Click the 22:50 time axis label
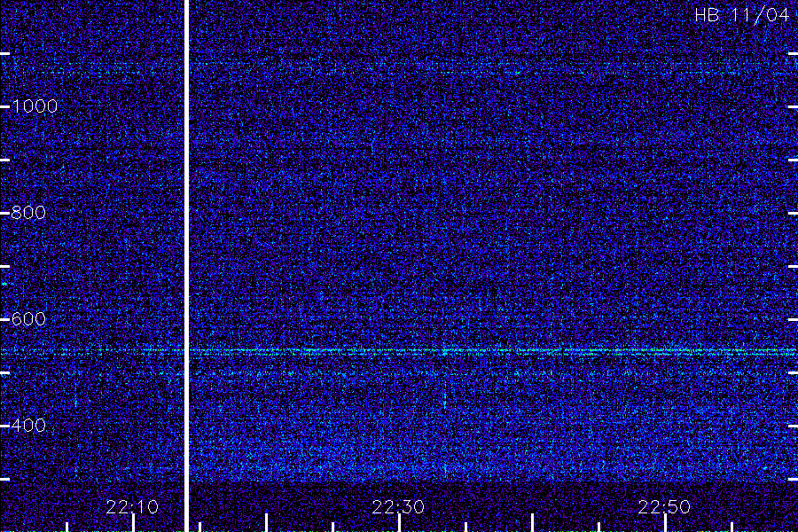 pyautogui.click(x=664, y=506)
